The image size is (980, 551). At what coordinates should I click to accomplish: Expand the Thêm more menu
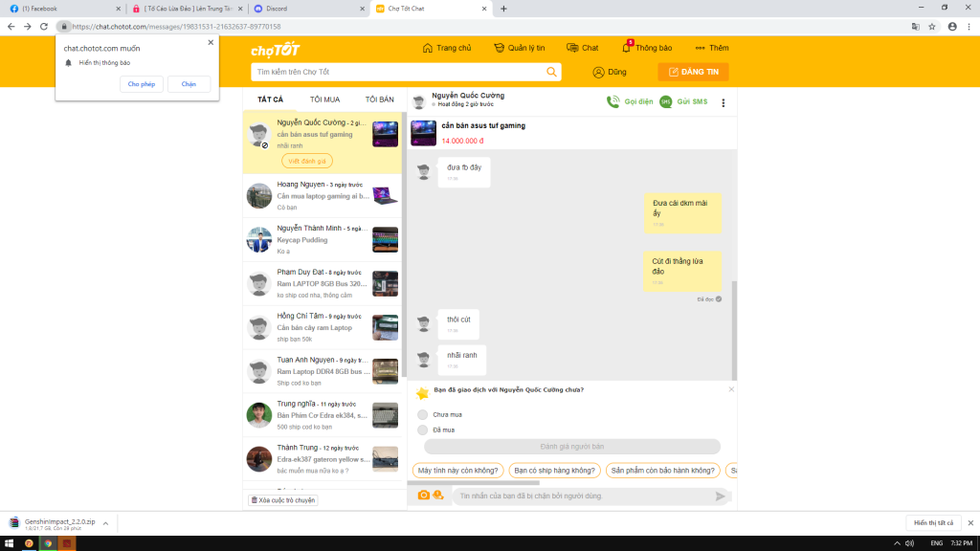[712, 48]
